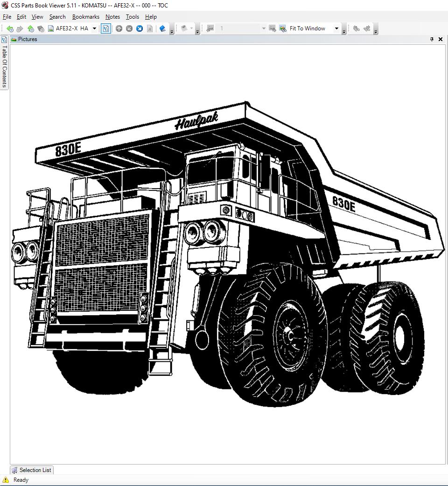Toggle auto-hide pin on Pictures panel

(x=432, y=39)
